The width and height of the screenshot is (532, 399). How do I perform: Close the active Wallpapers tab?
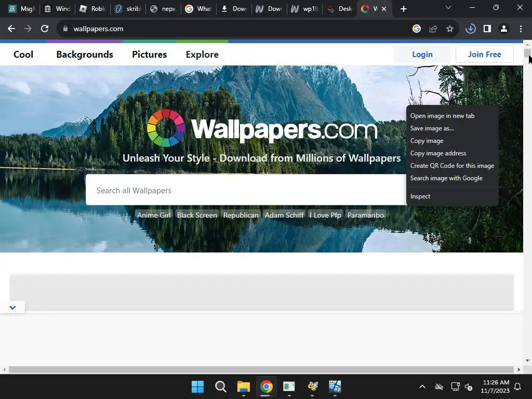coord(384,9)
